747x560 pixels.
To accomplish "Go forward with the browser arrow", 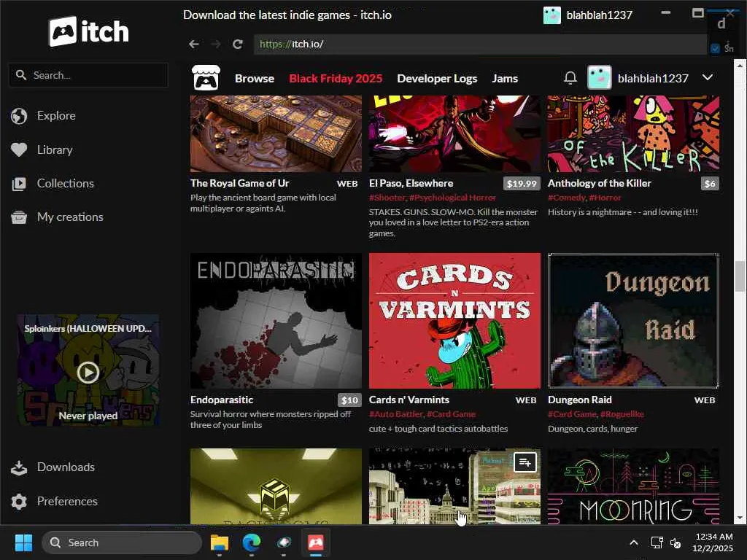I will click(x=216, y=44).
